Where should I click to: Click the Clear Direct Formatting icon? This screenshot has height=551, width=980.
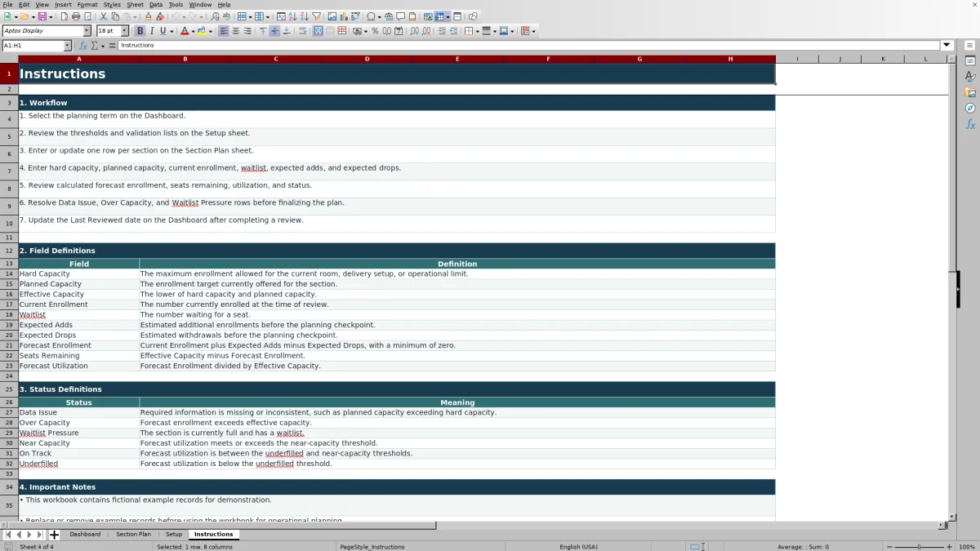click(160, 16)
